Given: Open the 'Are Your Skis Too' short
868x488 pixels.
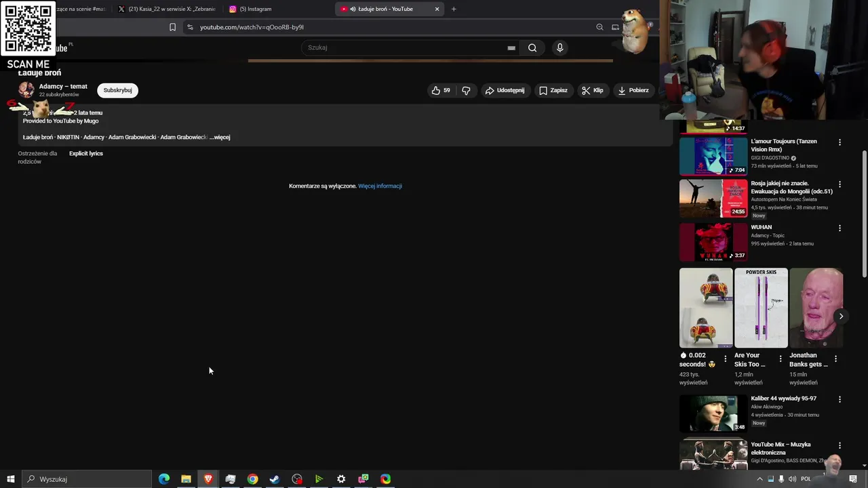Looking at the screenshot, I should pyautogui.click(x=761, y=308).
